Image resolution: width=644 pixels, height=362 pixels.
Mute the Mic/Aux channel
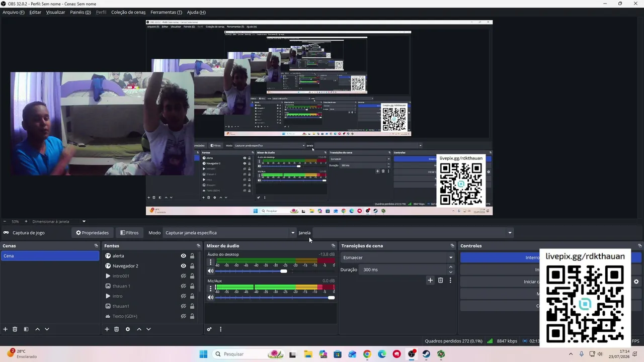[x=211, y=298]
